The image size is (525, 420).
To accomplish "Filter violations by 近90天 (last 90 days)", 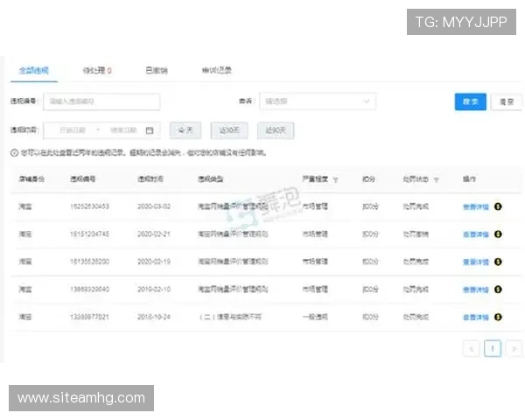I will [276, 130].
